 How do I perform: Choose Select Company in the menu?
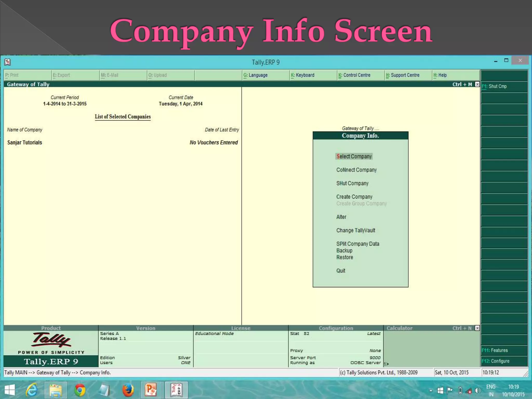point(354,156)
